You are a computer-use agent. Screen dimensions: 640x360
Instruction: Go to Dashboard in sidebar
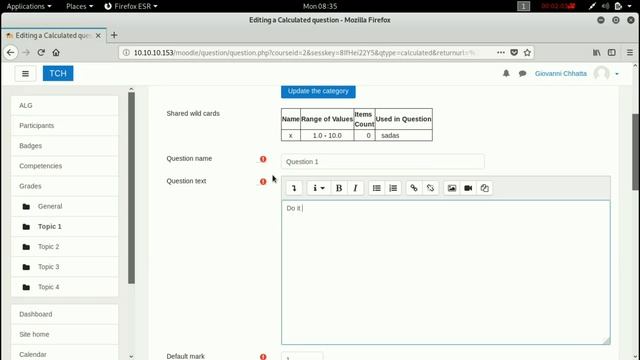click(64, 314)
